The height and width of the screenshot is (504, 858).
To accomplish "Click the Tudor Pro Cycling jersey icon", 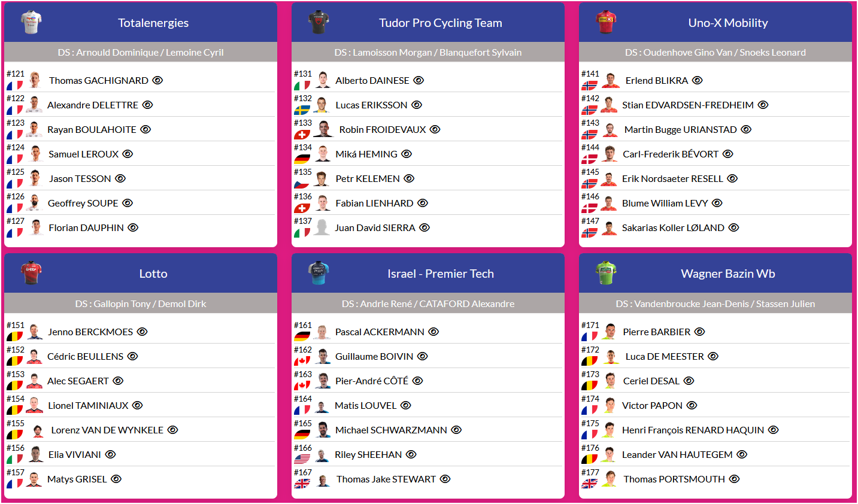I will pos(319,22).
